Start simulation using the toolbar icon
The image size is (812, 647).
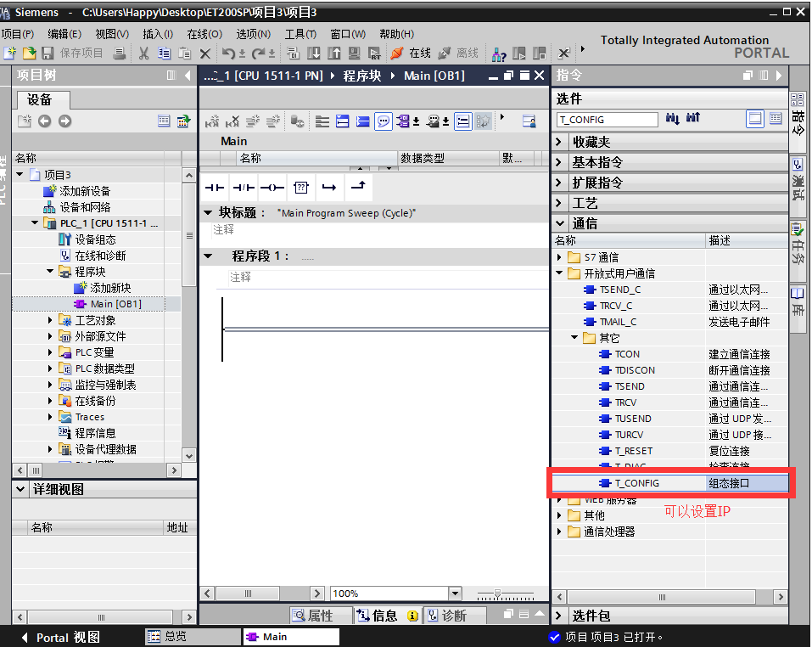[354, 53]
